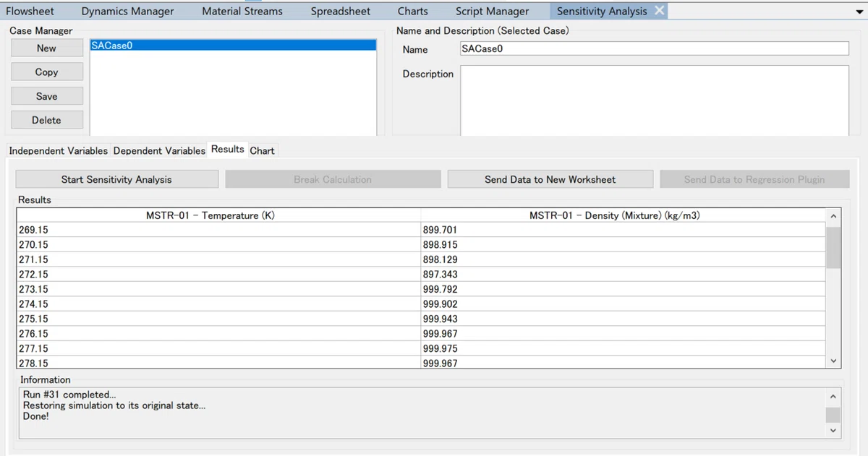Select SACase0 in the Case Manager list
868x456 pixels.
tap(234, 46)
